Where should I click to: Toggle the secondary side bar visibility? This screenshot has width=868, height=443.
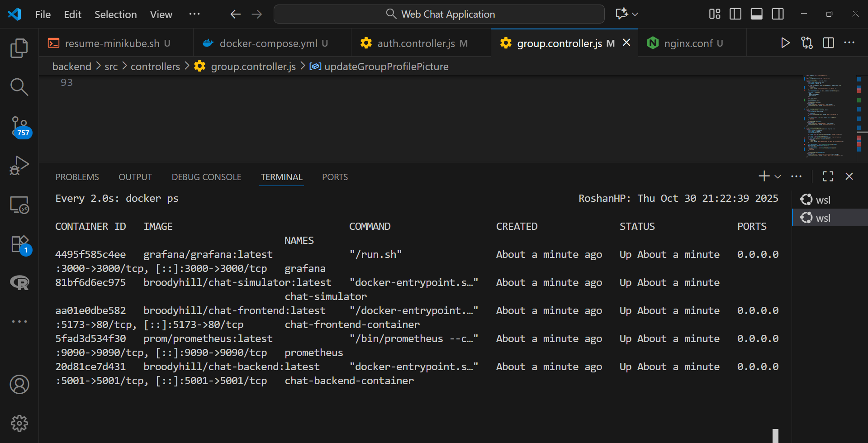point(778,14)
